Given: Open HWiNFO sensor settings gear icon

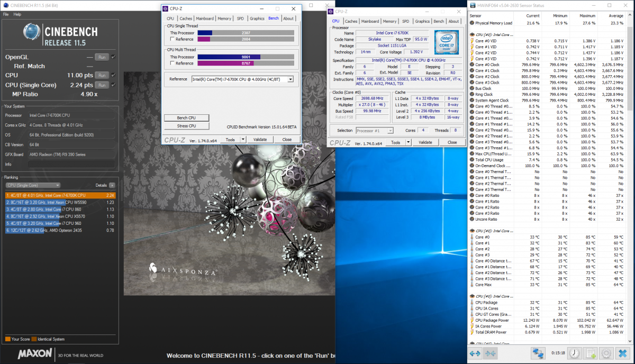Looking at the screenshot, I should coord(606,353).
